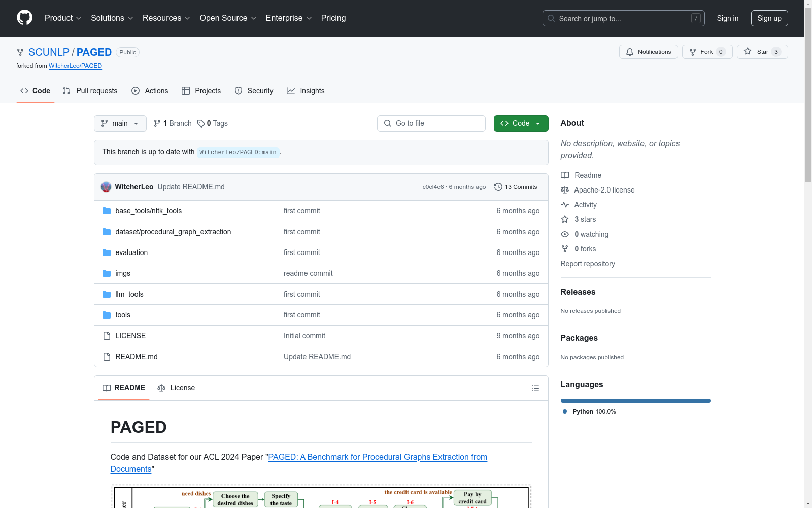Click the Python 100.0% language link
The height and width of the screenshot is (508, 812).
coord(589,411)
